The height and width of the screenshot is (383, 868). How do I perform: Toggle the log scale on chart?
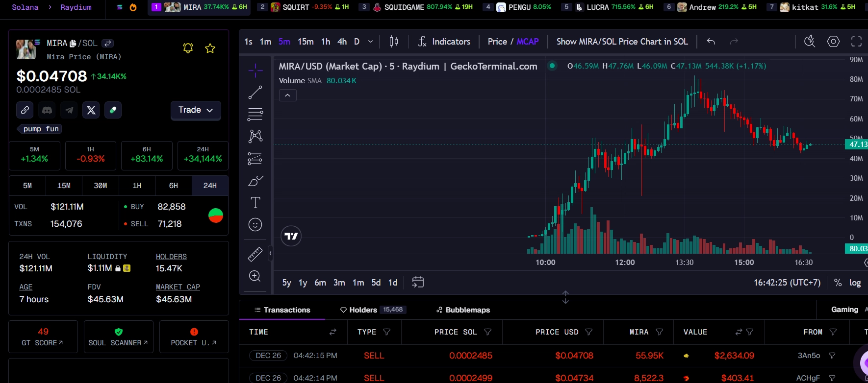tap(855, 283)
